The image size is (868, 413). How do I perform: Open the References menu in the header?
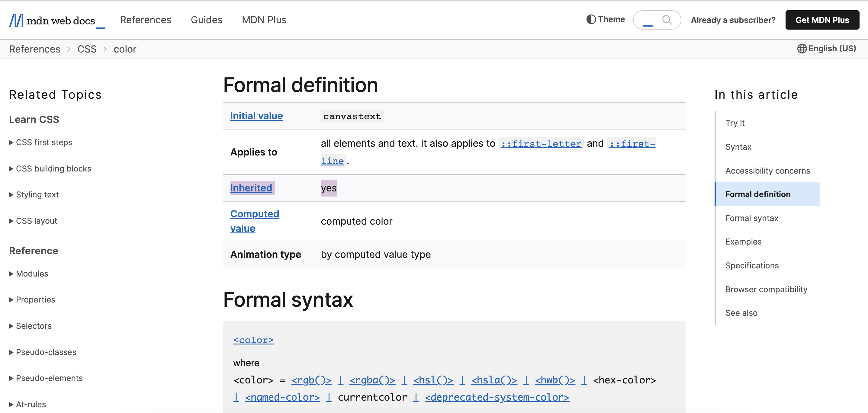coord(146,20)
